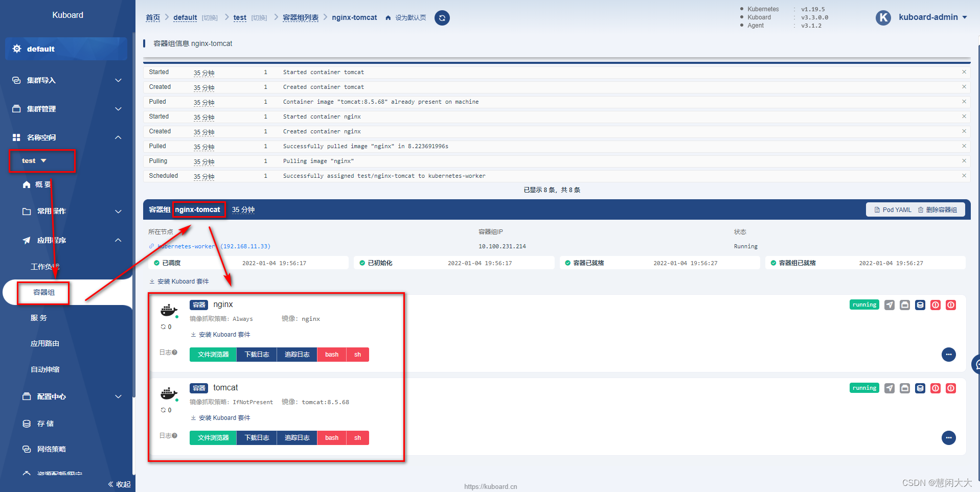The image size is (980, 492).
Task: Open 文件浏览器 for tomcat container
Action: click(213, 438)
